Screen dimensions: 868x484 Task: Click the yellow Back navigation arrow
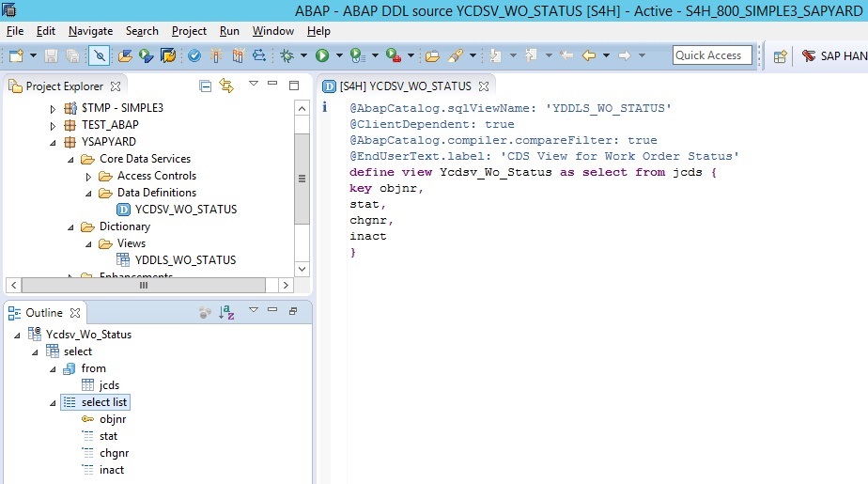pos(589,55)
